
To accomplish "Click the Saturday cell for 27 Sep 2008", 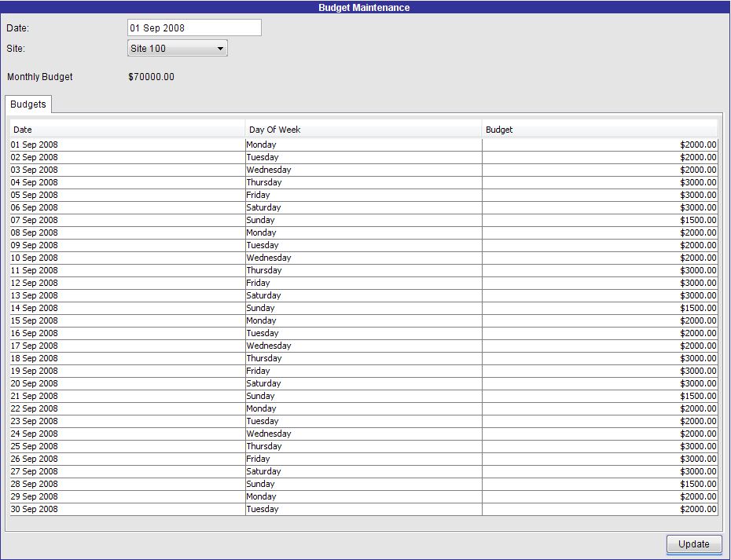I will click(x=263, y=471).
